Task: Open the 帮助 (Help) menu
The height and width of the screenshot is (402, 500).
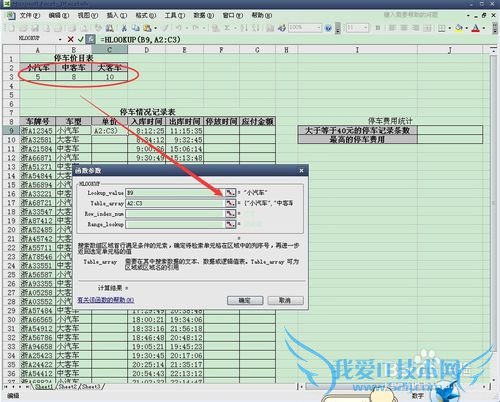Action: 262,15
